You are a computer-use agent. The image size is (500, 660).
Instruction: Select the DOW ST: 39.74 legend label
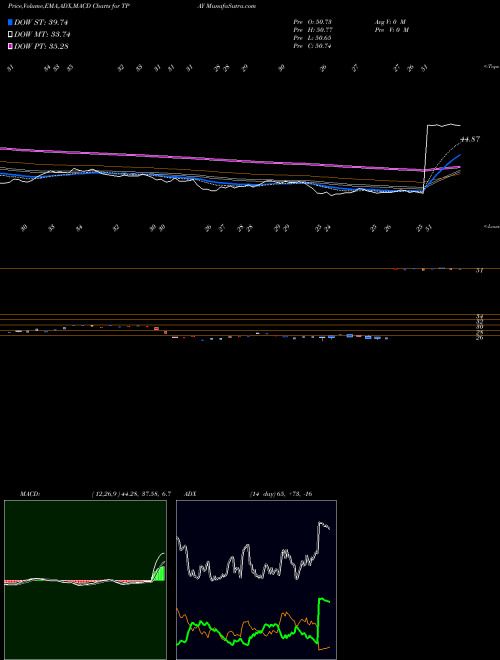click(41, 22)
